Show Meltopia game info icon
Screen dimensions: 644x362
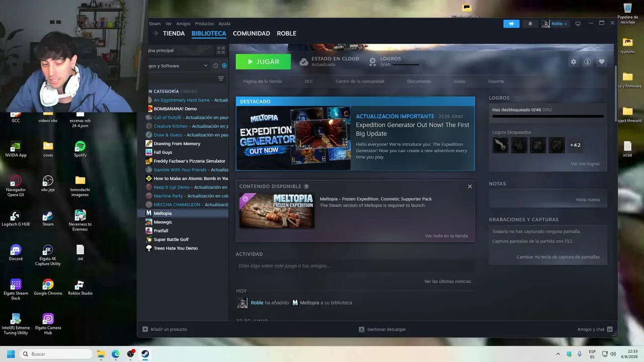pyautogui.click(x=588, y=62)
